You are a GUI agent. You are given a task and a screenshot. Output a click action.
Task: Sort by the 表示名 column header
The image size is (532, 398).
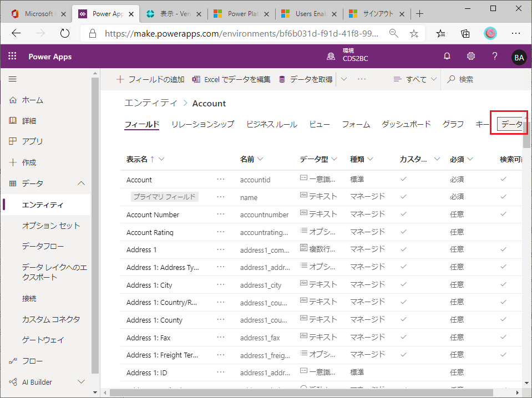click(x=140, y=159)
